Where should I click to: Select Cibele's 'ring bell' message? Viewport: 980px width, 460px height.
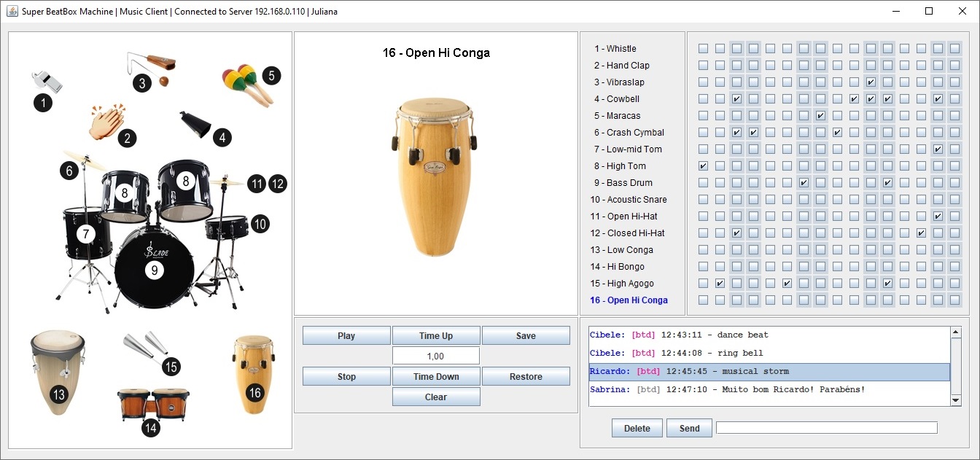pyautogui.click(x=769, y=354)
